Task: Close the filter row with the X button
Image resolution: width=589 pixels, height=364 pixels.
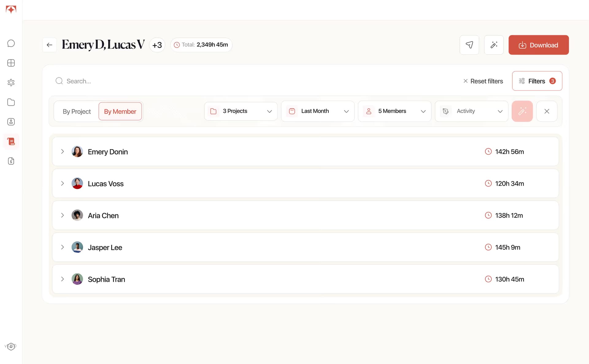Action: tap(547, 111)
